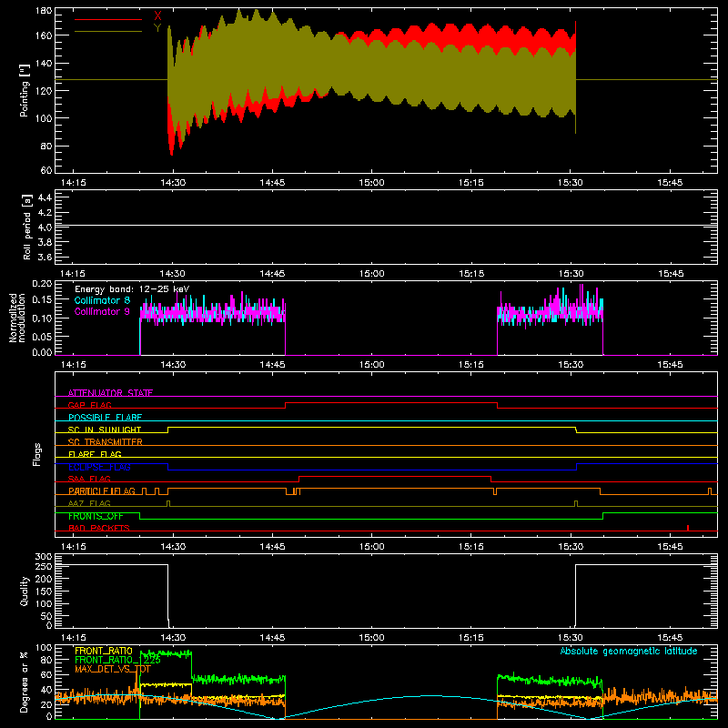728x728 pixels.
Task: Click the GAP_FLAG label
Action: pyautogui.click(x=89, y=405)
